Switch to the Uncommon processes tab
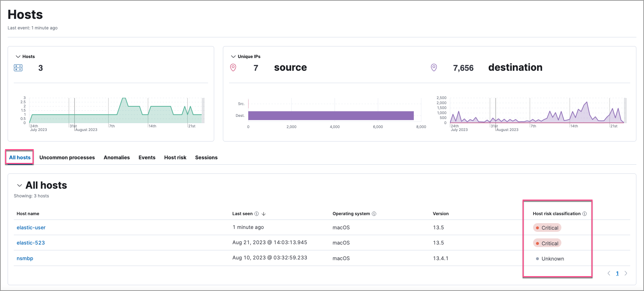The width and height of the screenshot is (644, 291). 67,157
